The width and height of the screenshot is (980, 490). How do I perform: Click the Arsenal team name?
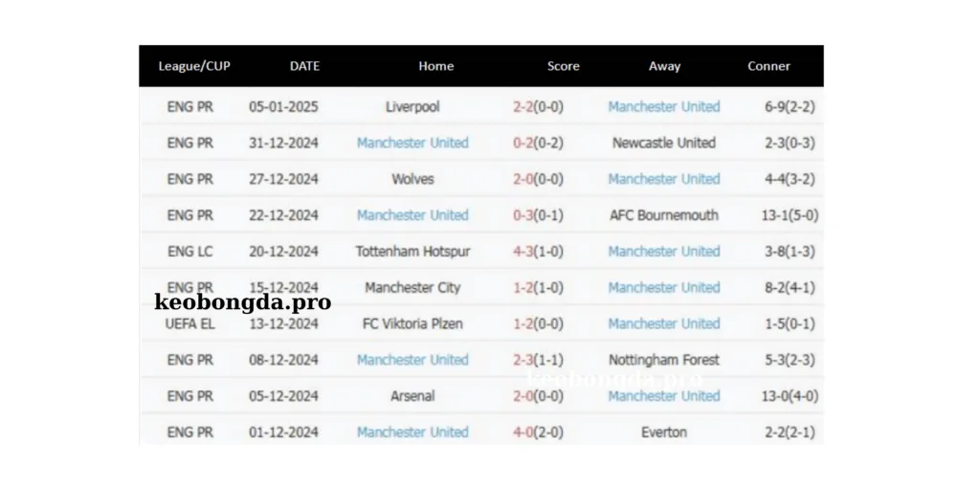click(412, 396)
